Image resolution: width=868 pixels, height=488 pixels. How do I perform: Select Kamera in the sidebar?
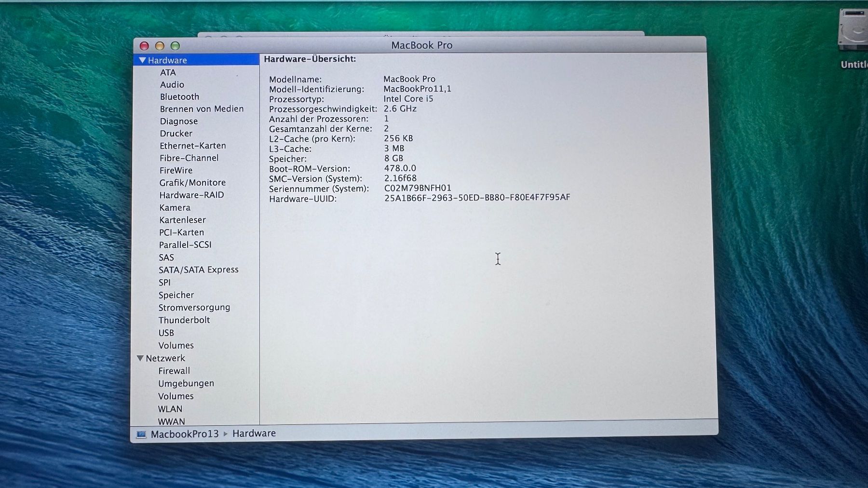coord(175,208)
